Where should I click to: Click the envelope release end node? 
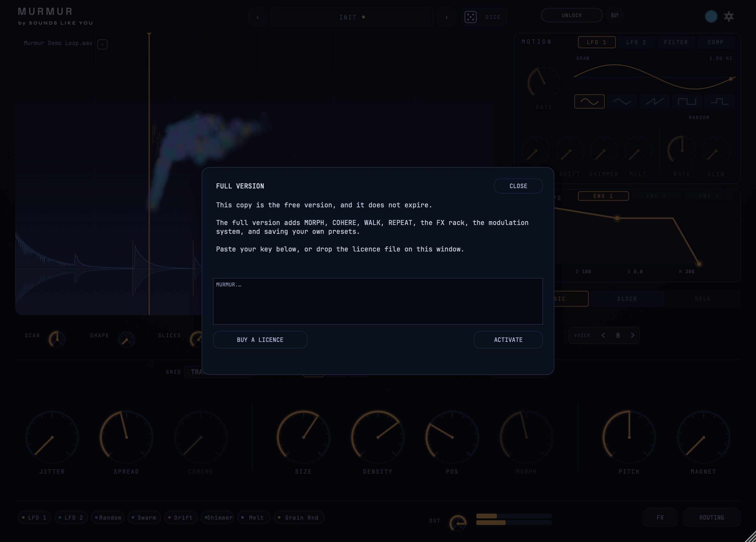[699, 264]
